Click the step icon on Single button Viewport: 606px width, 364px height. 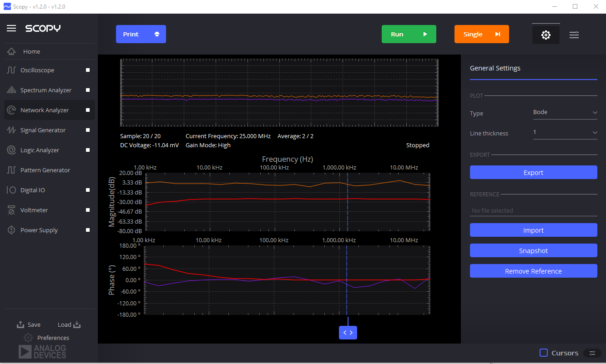click(498, 34)
